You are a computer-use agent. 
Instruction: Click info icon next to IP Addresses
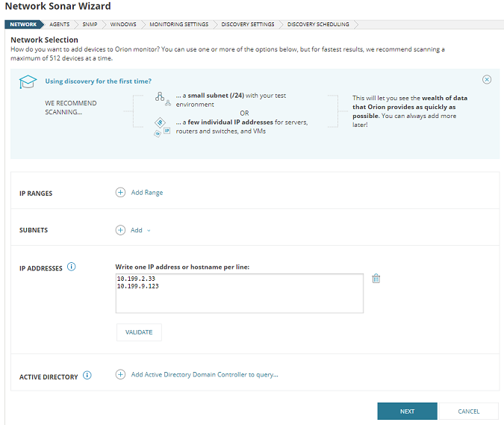72,267
